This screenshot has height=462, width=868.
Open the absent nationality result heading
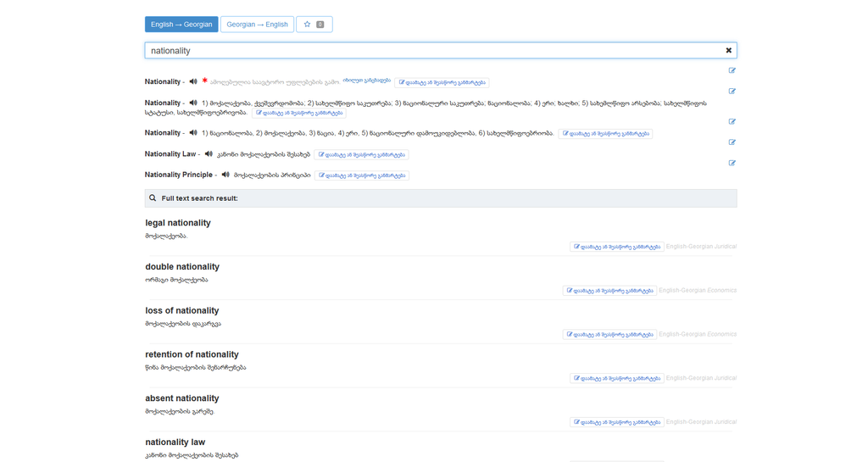coord(182,398)
